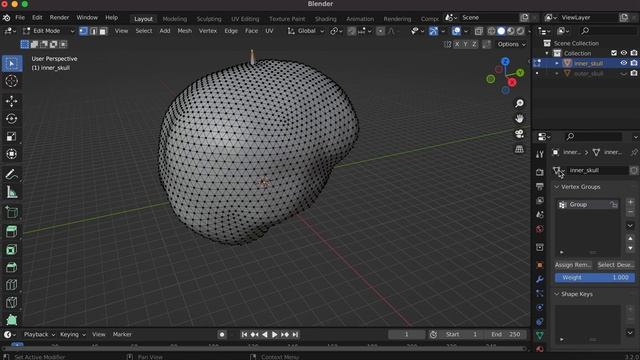Enable face select mode
640x360 pixels.
[103, 31]
